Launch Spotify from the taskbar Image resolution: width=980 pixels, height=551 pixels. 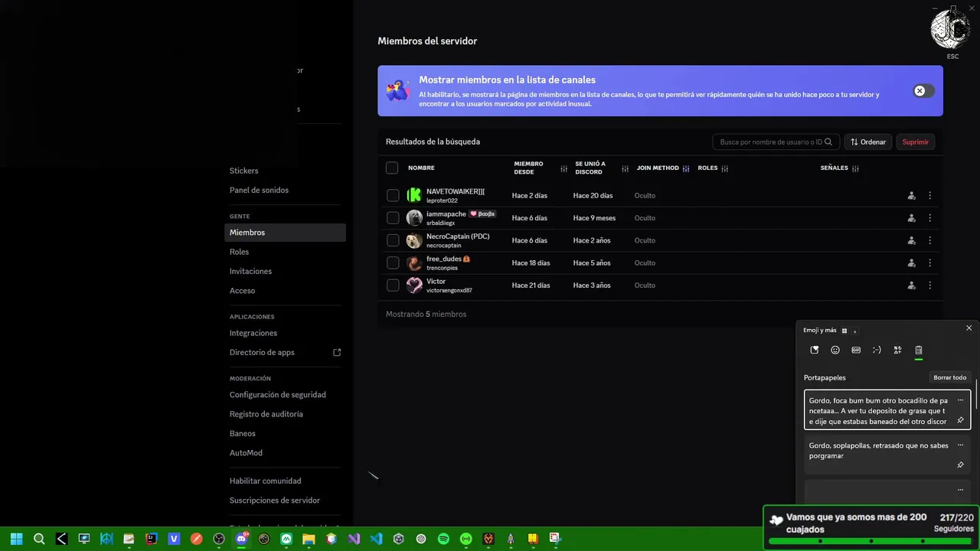[x=443, y=539]
